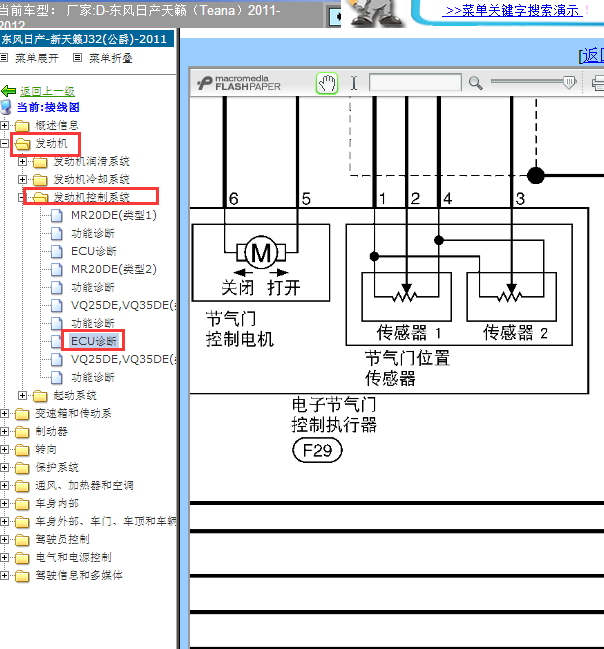The image size is (604, 649).
Task: Open the MR20DE(类型2) document
Action: pos(114,269)
